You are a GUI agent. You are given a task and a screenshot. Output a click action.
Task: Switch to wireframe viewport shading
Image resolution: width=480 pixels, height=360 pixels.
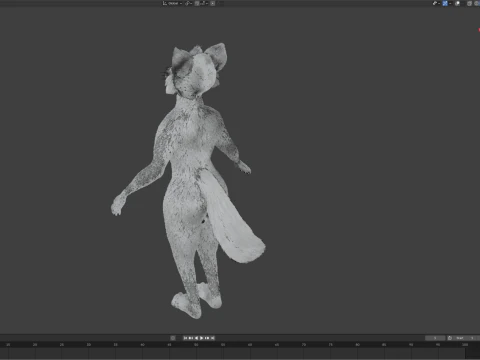(469, 3)
